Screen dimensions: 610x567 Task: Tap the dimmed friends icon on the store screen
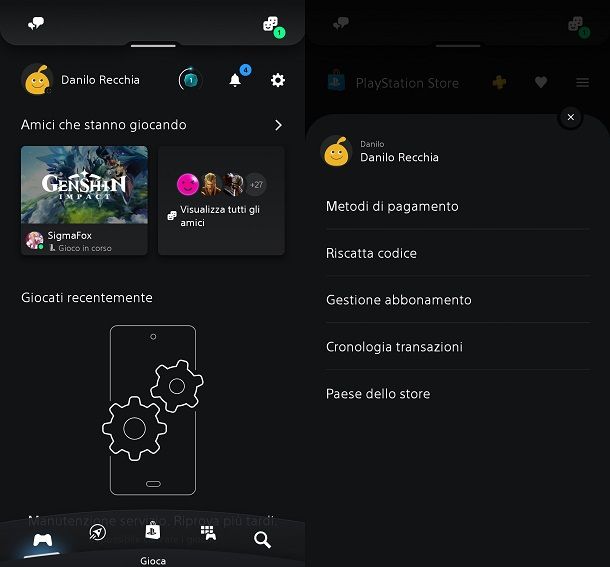coord(578,26)
